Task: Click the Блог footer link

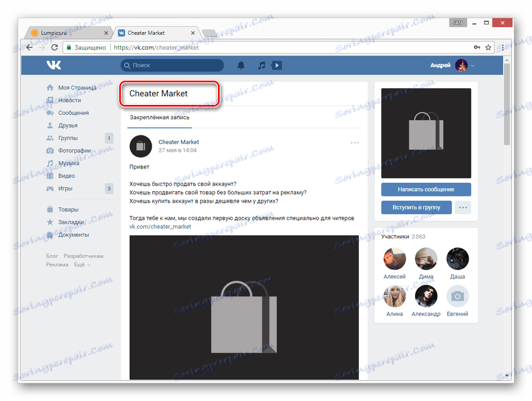Action: (52, 256)
